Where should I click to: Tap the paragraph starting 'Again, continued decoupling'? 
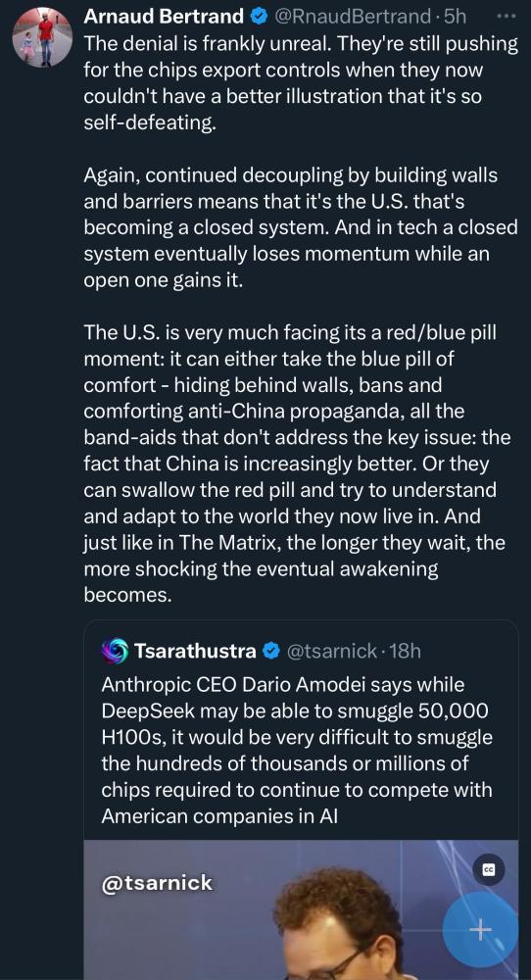pos(301,227)
